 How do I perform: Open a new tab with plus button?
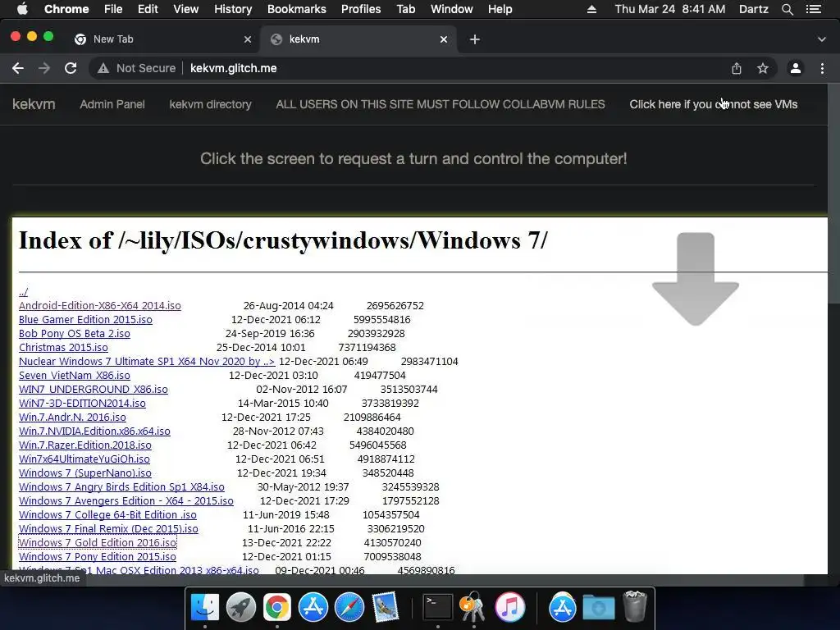point(475,39)
